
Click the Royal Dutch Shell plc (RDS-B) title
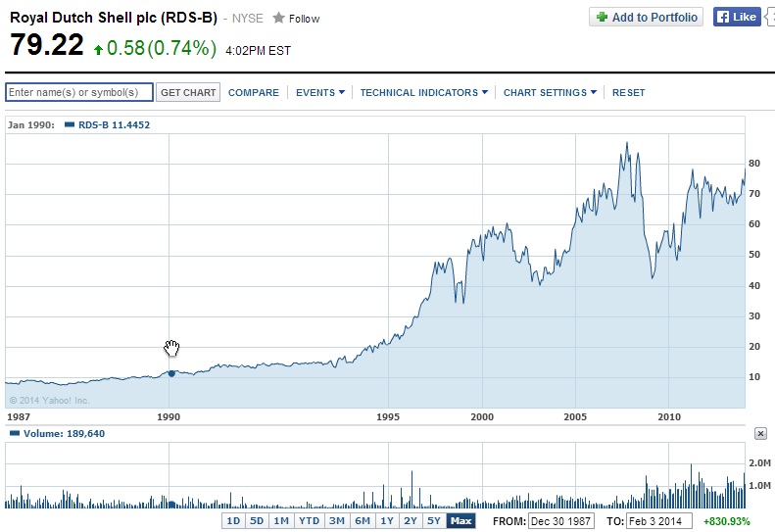tap(114, 18)
